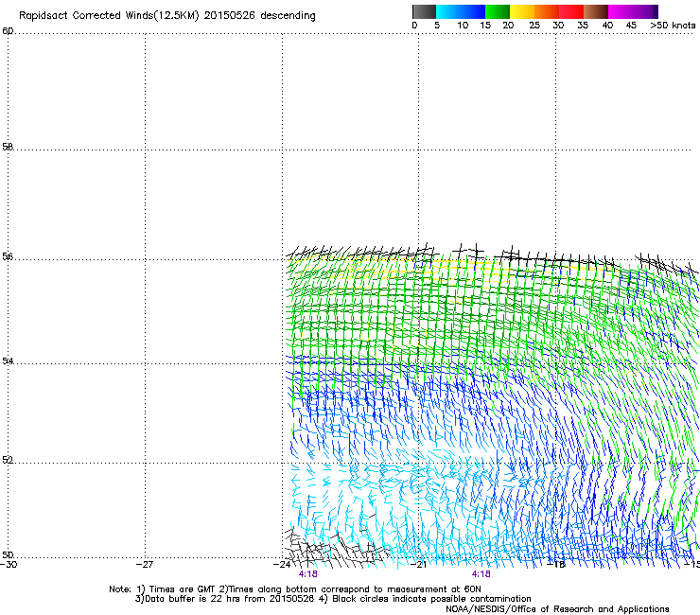Select the brown 35-40 knots color segment
Viewport: 700px width, 615px height.
[596, 11]
